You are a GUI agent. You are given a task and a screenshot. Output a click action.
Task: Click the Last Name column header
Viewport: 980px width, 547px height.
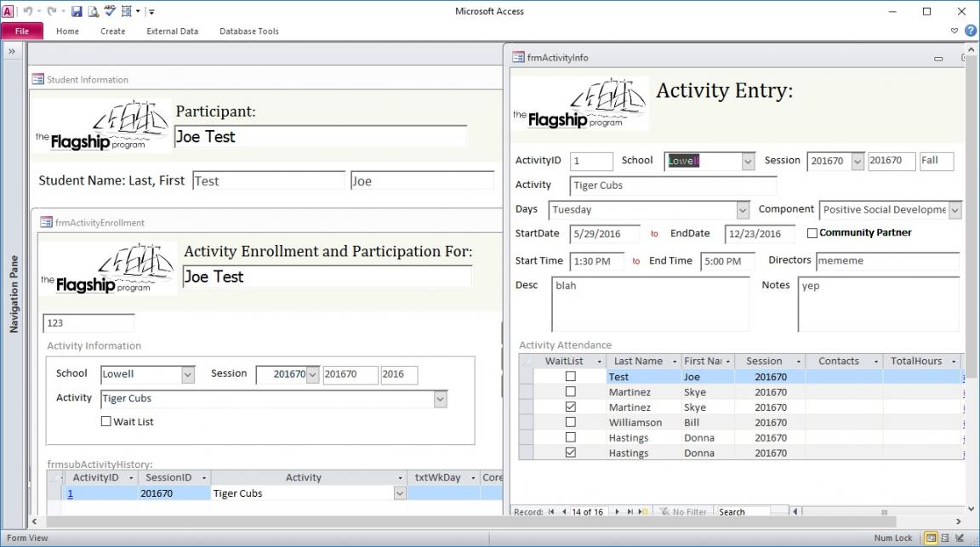[643, 362]
